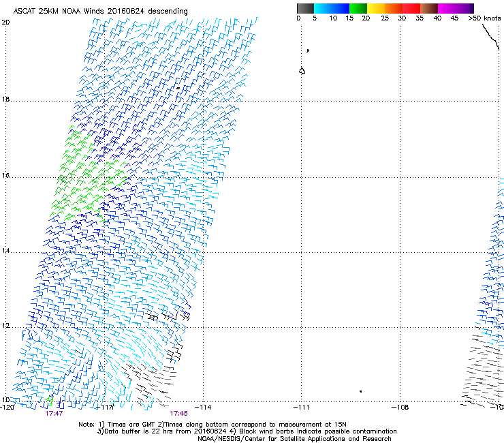The image size is (504, 443).
Task: Click the '5' label under the color bar
Action: (x=315, y=18)
